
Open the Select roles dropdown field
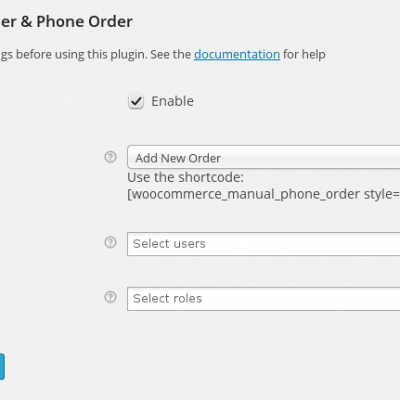click(264, 299)
